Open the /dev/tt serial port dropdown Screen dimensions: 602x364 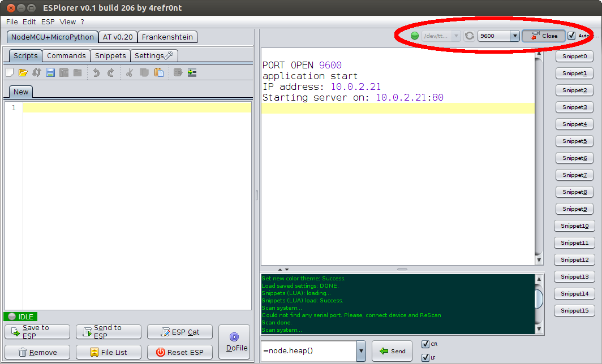click(456, 36)
